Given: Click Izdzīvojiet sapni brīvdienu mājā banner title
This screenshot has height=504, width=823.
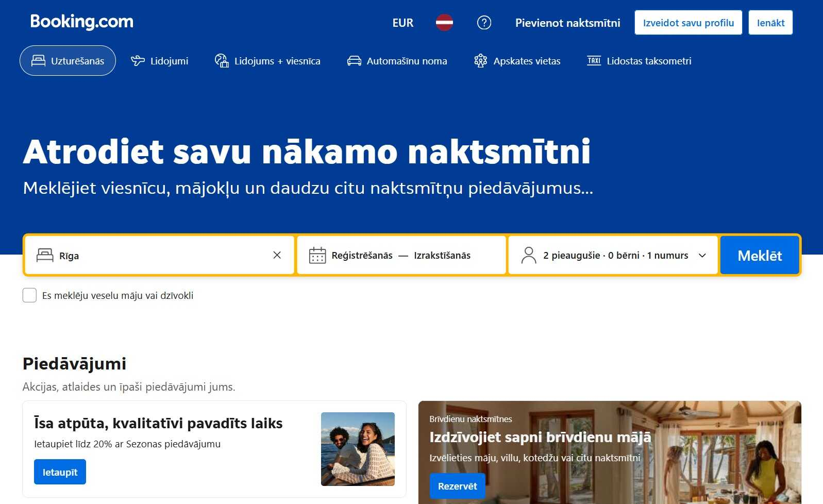Looking at the screenshot, I should tap(540, 437).
